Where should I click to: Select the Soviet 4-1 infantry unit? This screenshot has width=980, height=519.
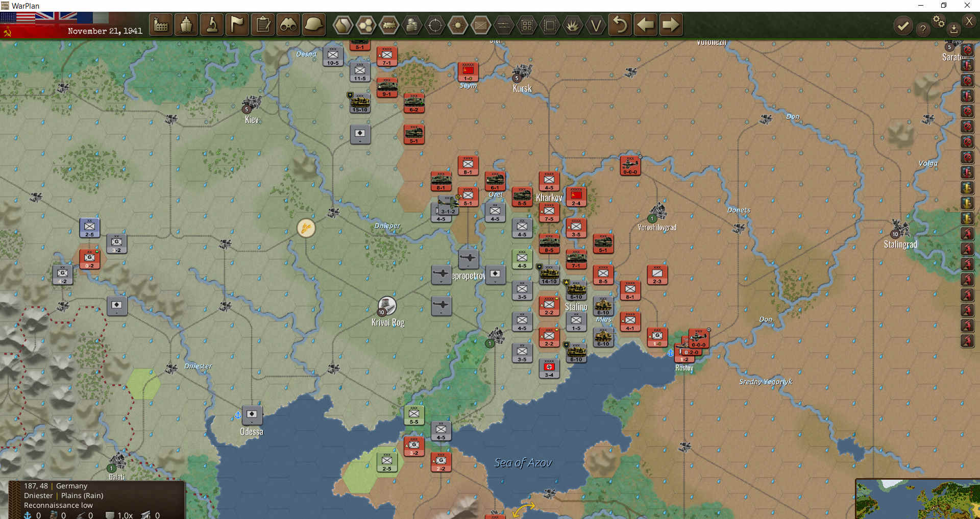(630, 322)
